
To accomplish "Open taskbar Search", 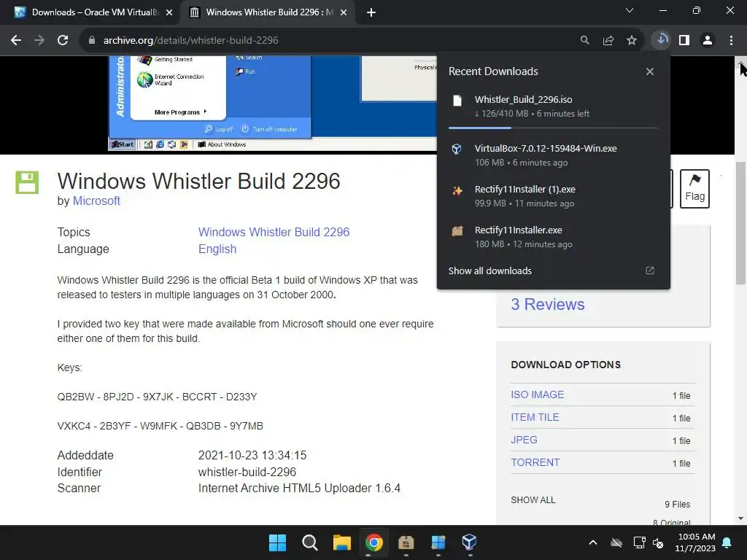I will (x=309, y=542).
